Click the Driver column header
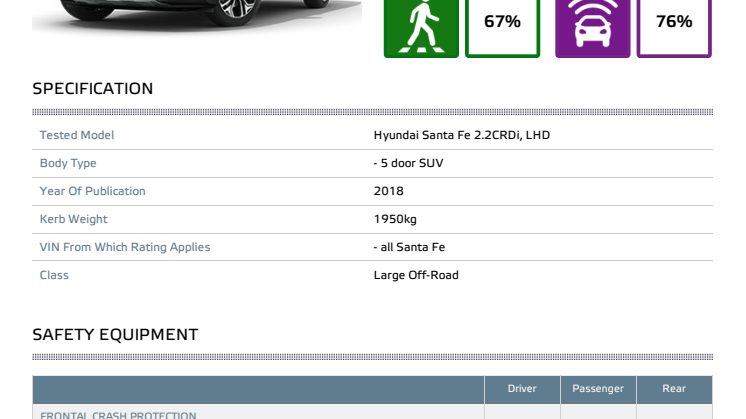The height and width of the screenshot is (419, 746). coord(522,389)
